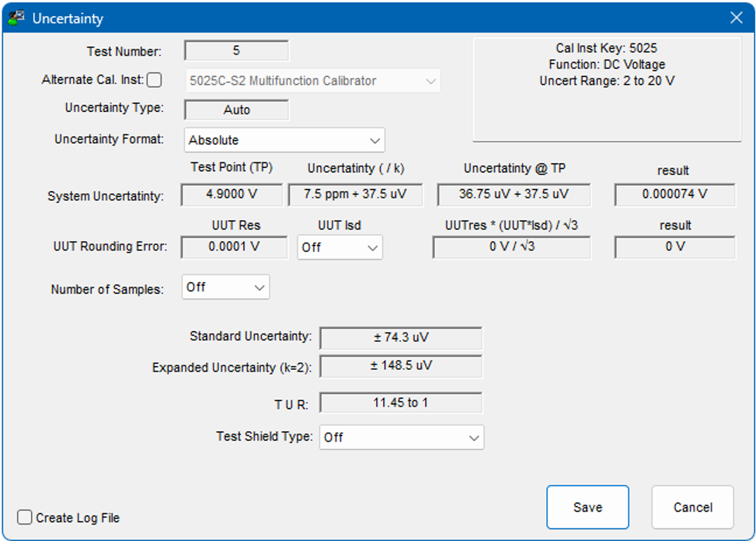Image resolution: width=756 pixels, height=541 pixels.
Task: Enable the Alternate Cal. Inst checkbox
Action: 155,80
